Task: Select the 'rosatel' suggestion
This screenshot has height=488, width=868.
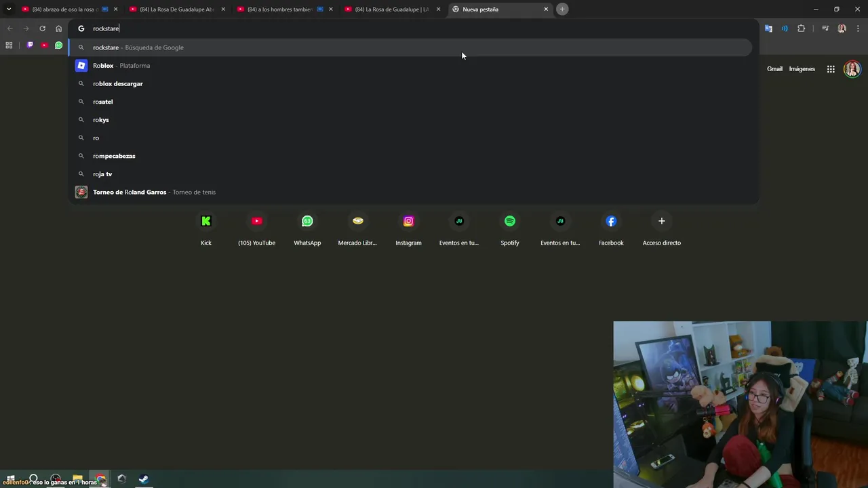Action: tap(410, 102)
